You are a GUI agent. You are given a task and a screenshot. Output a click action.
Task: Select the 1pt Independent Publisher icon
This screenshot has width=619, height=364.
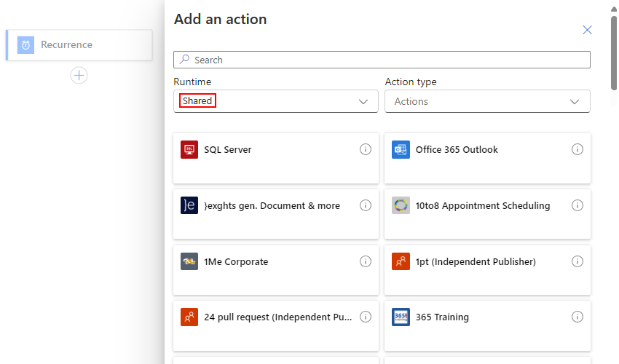[x=401, y=262]
